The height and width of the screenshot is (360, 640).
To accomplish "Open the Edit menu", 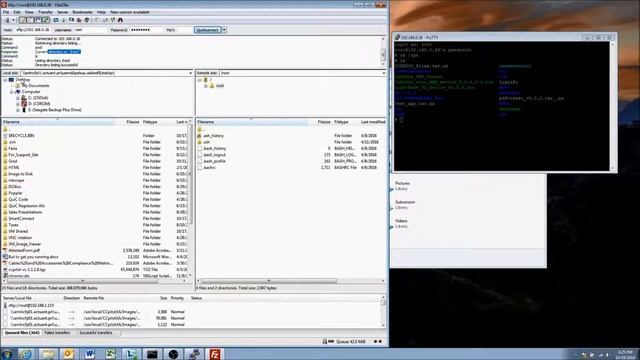I will [17, 12].
